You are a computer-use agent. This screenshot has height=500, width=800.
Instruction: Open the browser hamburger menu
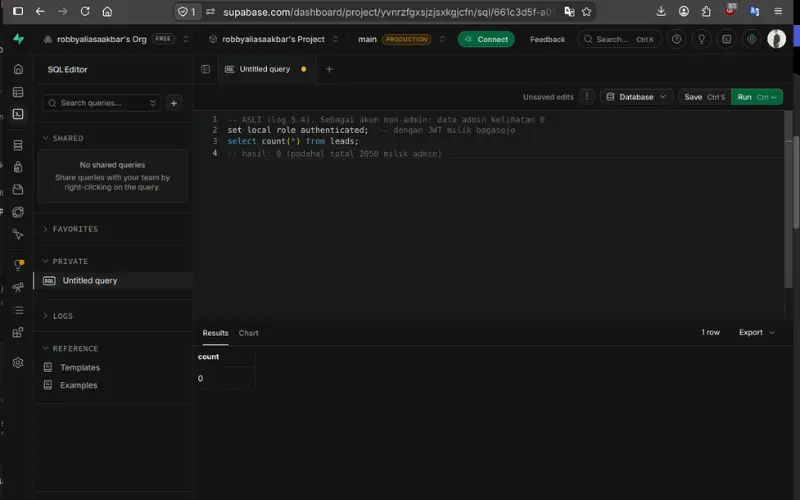778,11
